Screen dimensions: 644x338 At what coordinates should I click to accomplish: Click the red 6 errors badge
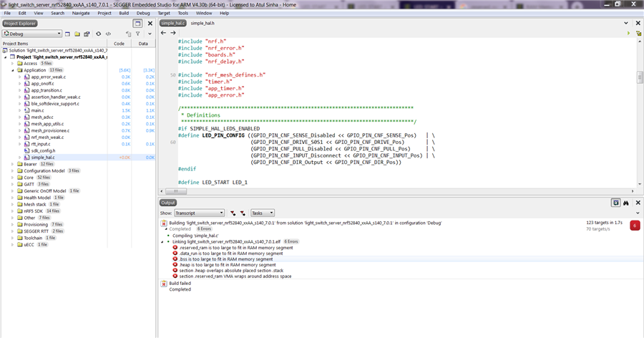click(635, 226)
